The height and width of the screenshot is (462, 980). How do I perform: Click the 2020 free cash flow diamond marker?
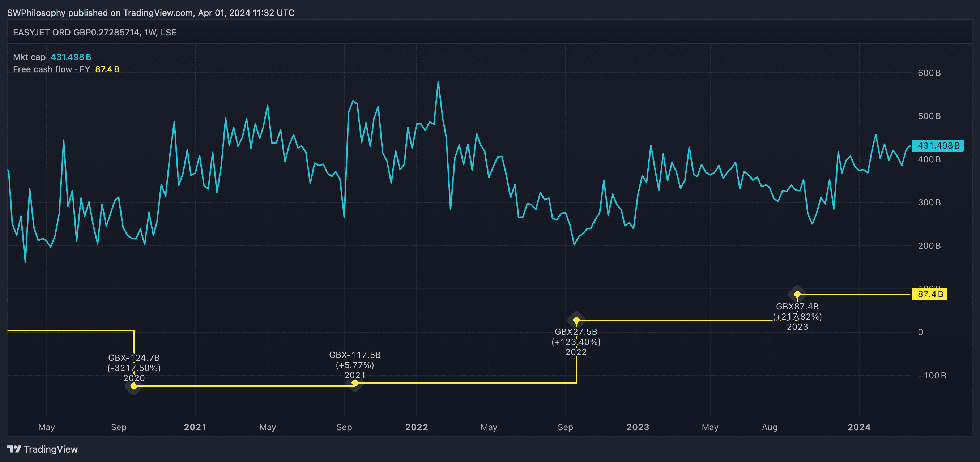133,386
